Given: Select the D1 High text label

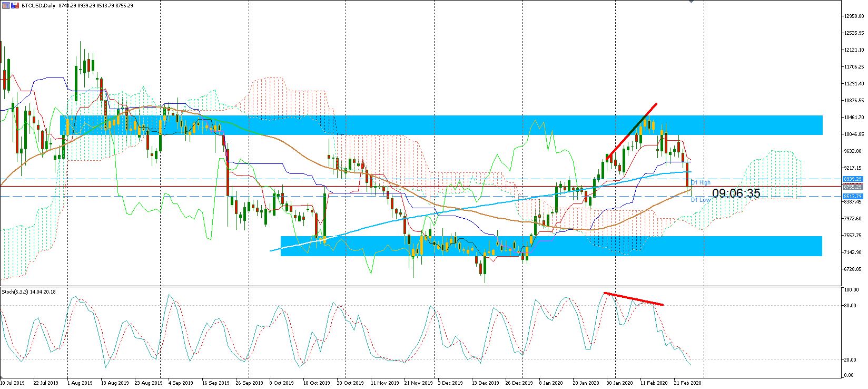Looking at the screenshot, I should click(701, 182).
